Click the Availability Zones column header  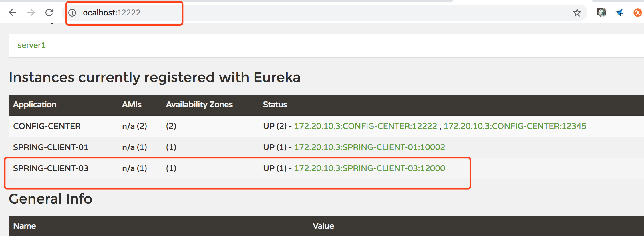click(x=199, y=105)
